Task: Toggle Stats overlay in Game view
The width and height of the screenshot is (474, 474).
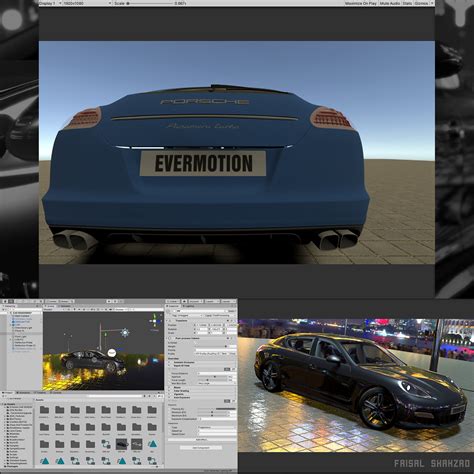Action: pyautogui.click(x=407, y=3)
